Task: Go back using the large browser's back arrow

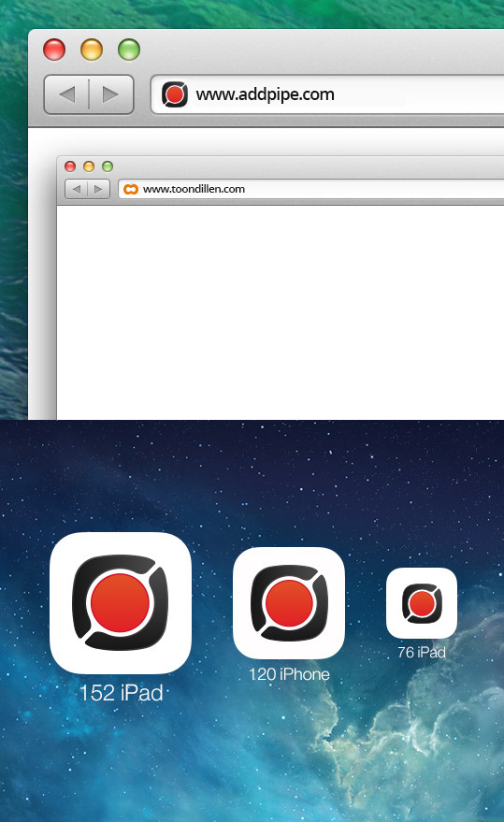Action: [x=67, y=94]
